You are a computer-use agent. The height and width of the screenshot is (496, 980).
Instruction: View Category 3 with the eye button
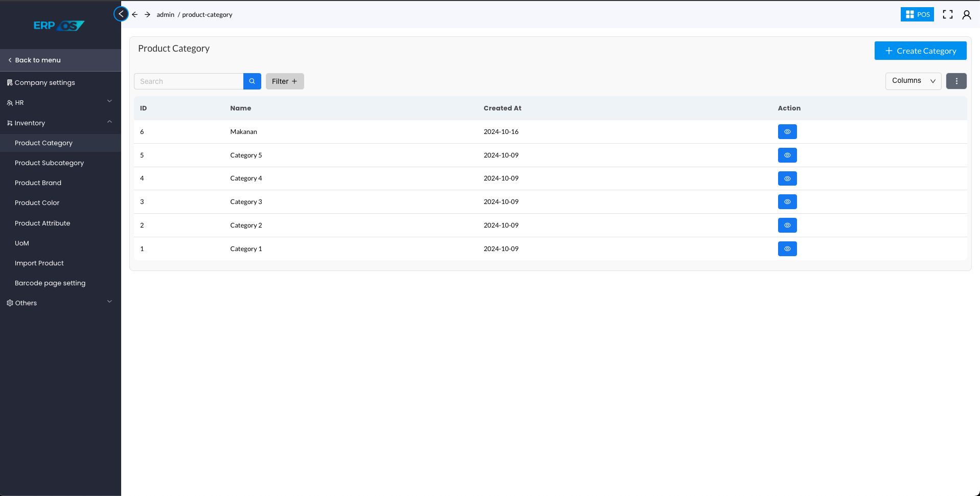[x=787, y=202]
